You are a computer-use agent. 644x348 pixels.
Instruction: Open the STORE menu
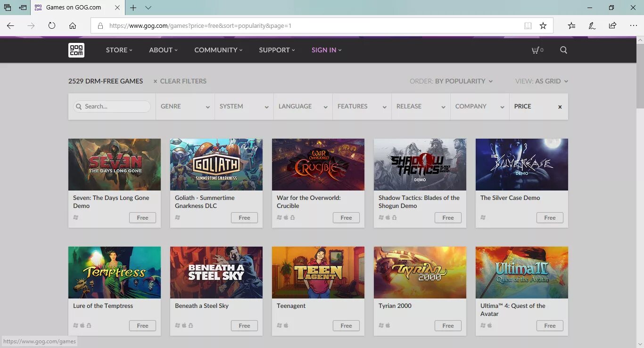click(x=119, y=50)
